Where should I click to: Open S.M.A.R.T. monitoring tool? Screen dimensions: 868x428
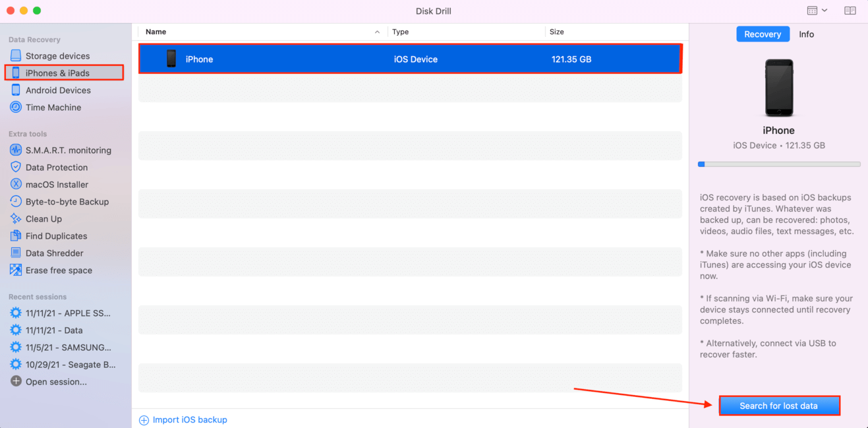coord(69,150)
